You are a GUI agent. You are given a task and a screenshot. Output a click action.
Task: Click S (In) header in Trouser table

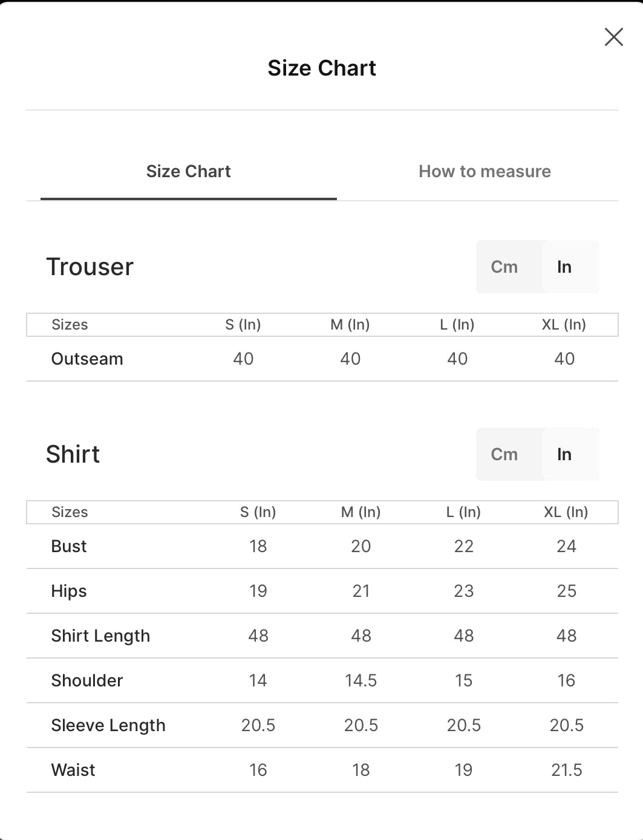[x=243, y=325]
